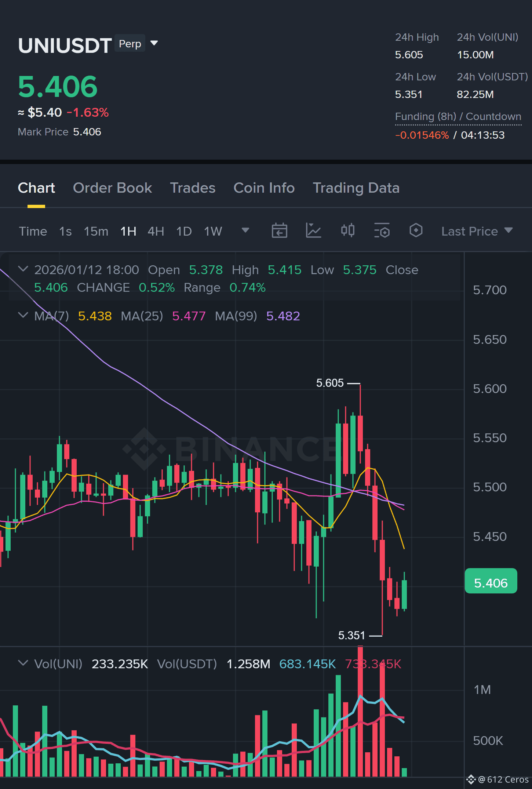Click the Funding (8h) / Countdown label

[458, 117]
